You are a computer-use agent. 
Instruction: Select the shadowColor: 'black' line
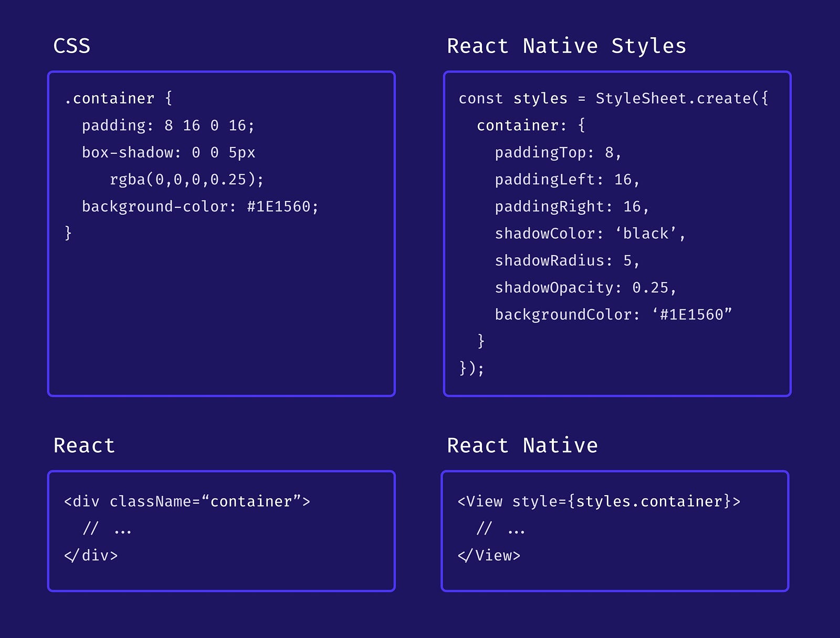point(590,234)
